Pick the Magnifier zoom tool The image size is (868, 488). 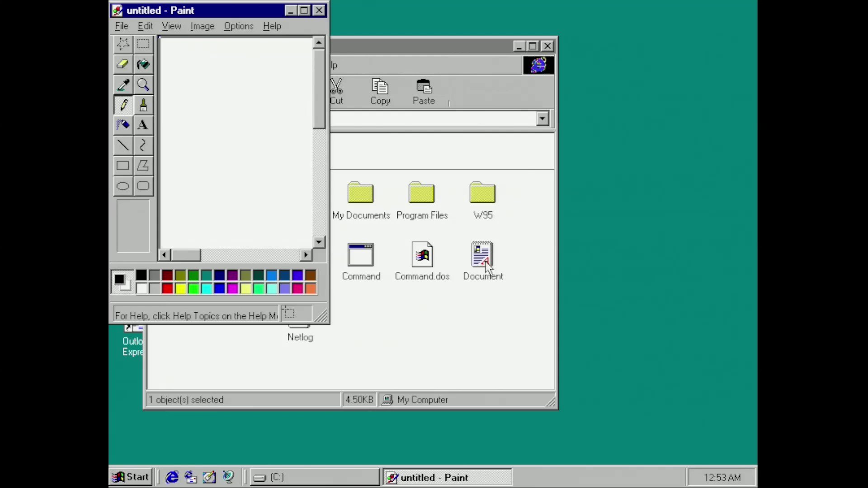coord(143,84)
